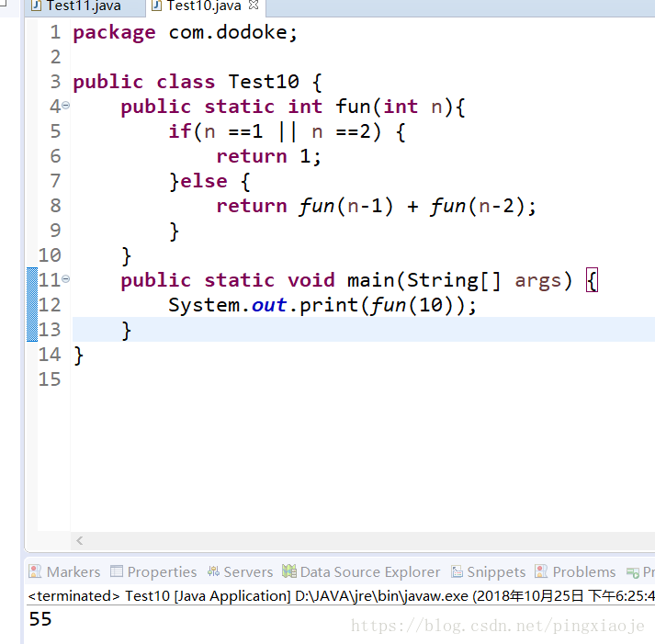
Task: Click 'String[]' in main signature
Action: 454,280
